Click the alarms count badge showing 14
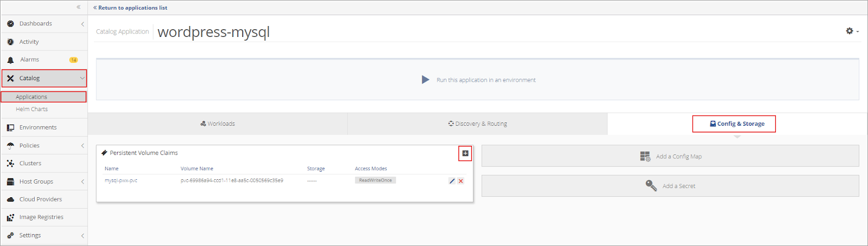868x246 pixels. [74, 60]
